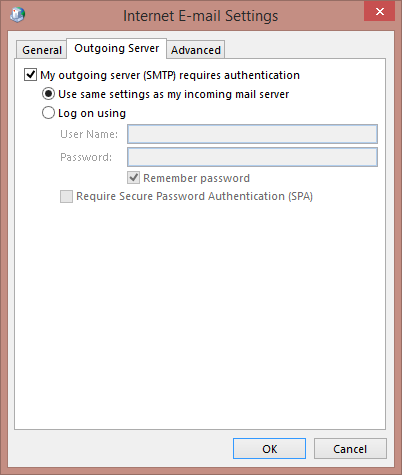
Task: Click inside the Password text field
Action: (252, 157)
